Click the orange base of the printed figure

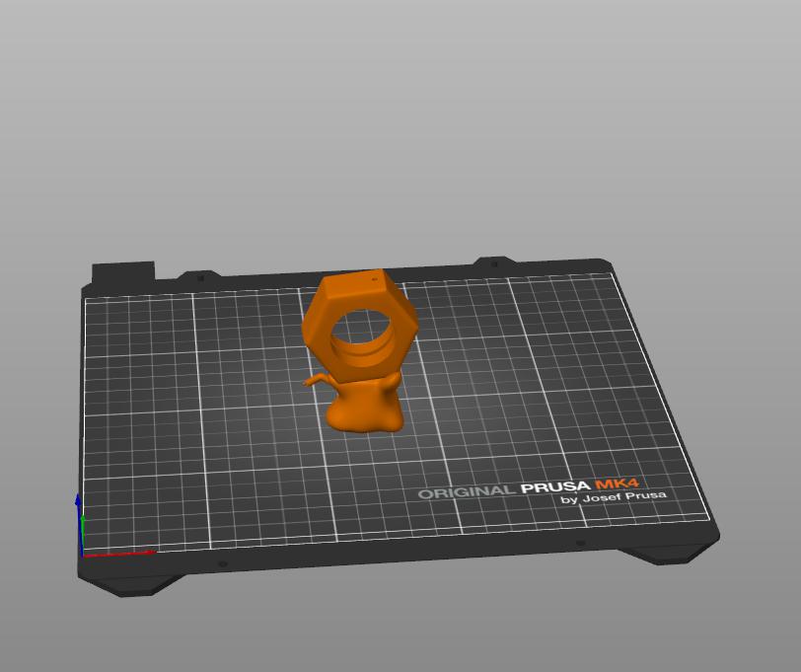pyautogui.click(x=365, y=414)
